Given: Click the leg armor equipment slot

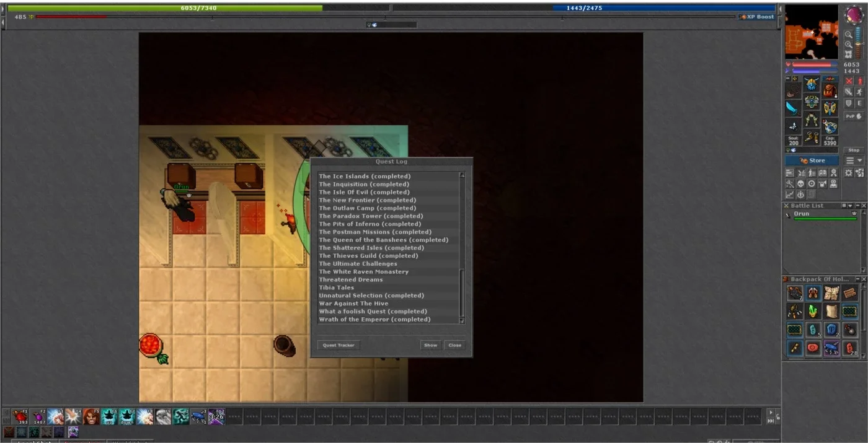Looking at the screenshot, I should click(811, 119).
